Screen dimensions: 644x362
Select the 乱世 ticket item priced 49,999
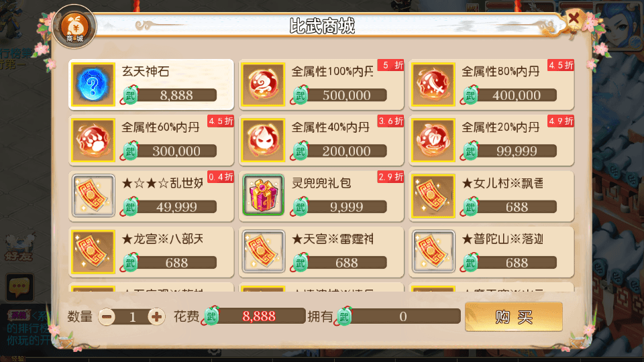point(151,196)
